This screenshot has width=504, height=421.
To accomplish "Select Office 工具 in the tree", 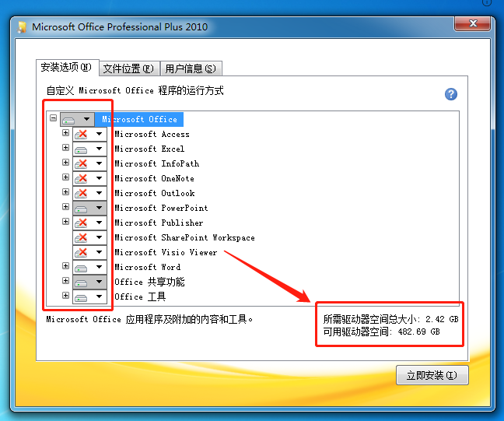I will tap(140, 296).
